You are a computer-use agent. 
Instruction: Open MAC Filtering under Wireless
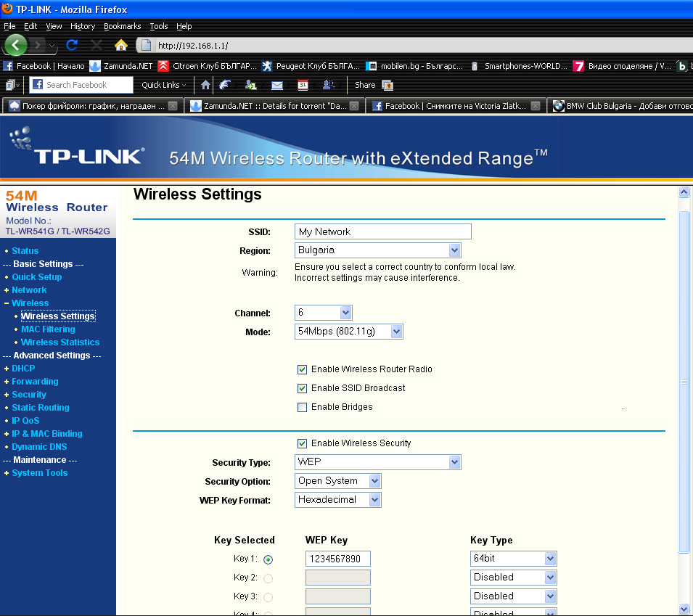pyautogui.click(x=48, y=329)
